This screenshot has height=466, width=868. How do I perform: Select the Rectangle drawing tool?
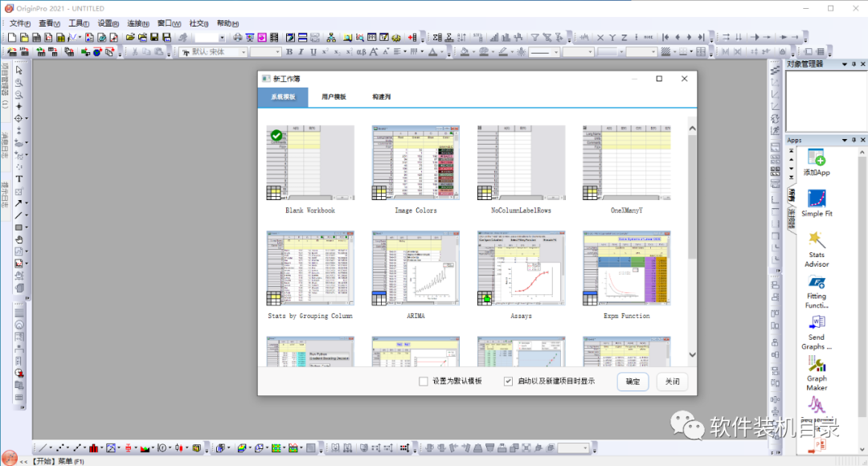pyautogui.click(x=18, y=227)
